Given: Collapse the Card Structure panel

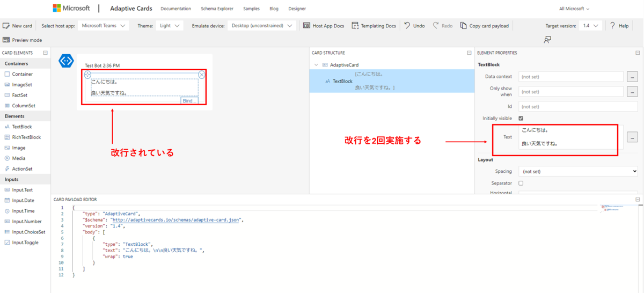Looking at the screenshot, I should click(x=469, y=53).
